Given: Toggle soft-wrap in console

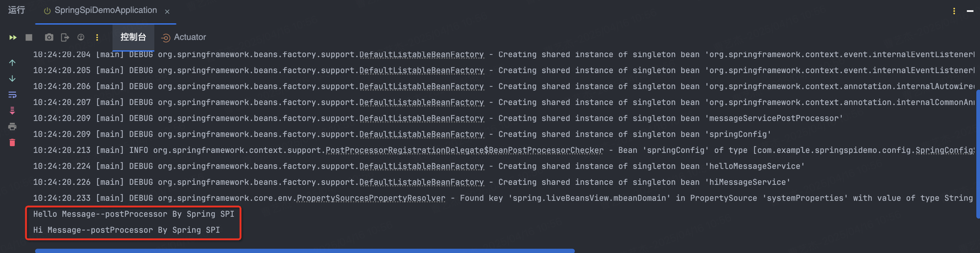Looking at the screenshot, I should (x=12, y=95).
